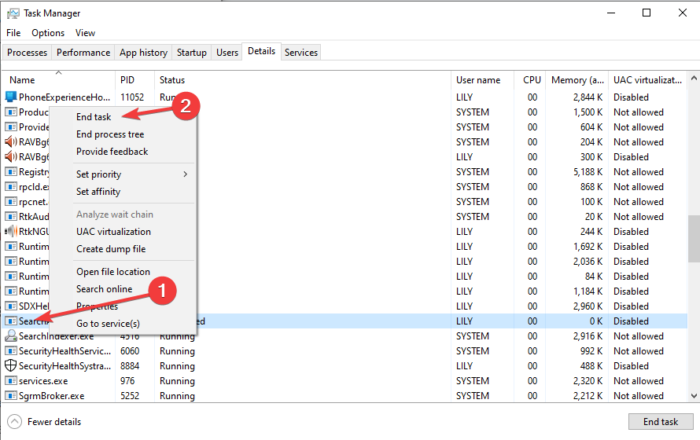
Task: Maximize the Task Manager window
Action: pyautogui.click(x=646, y=13)
